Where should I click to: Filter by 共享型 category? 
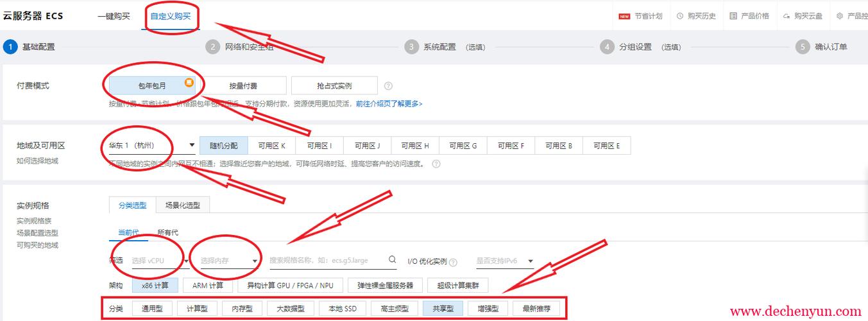point(443,309)
